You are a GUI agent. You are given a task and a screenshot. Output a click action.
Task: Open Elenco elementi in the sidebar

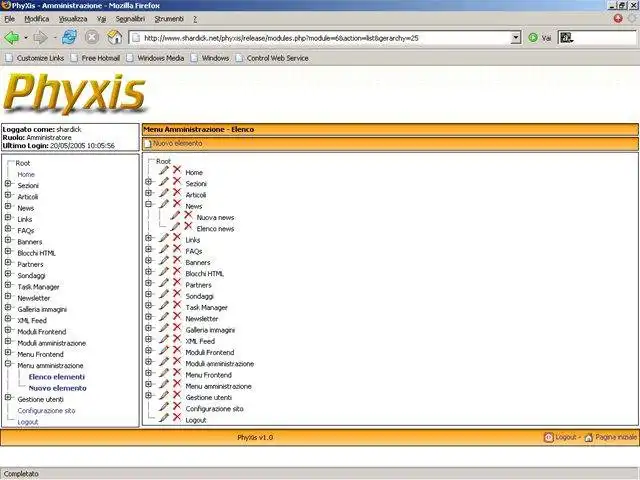[x=57, y=377]
